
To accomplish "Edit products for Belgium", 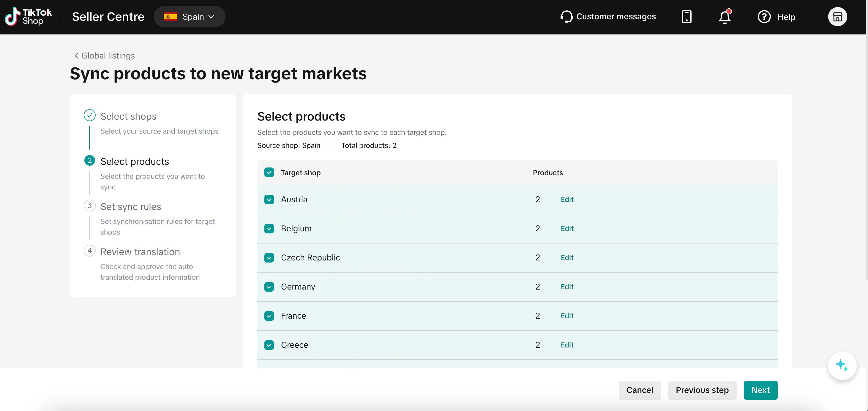I will click(567, 228).
